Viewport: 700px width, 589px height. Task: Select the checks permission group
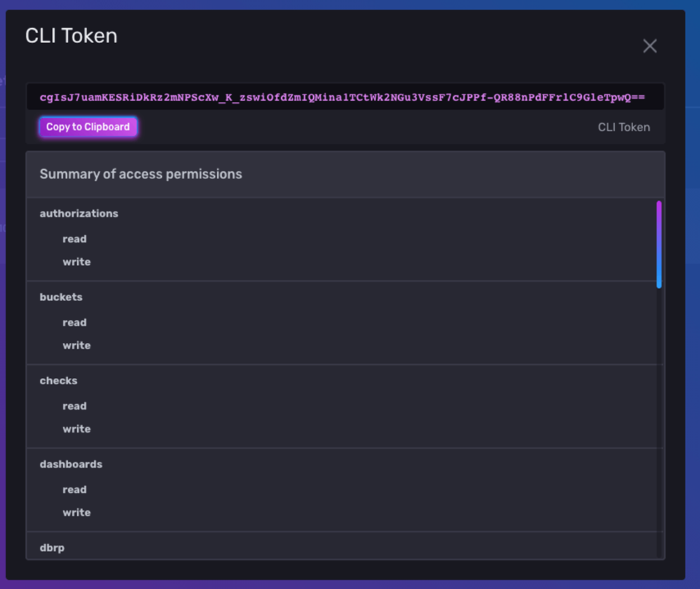pos(58,380)
